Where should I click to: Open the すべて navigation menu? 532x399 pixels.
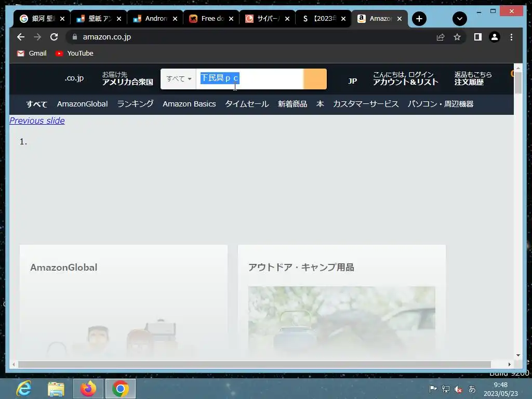click(36, 104)
